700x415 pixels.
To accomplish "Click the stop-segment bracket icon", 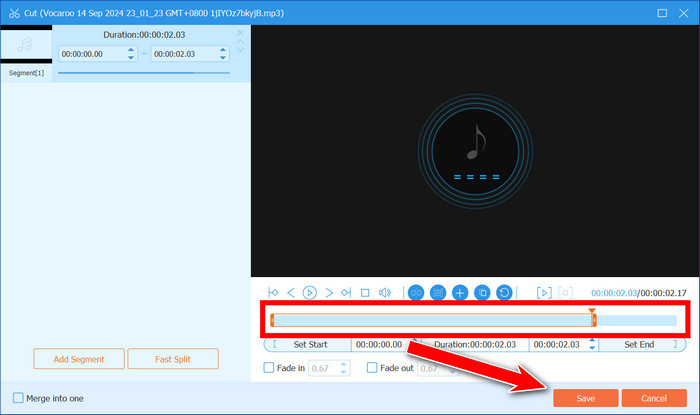I will point(565,293).
